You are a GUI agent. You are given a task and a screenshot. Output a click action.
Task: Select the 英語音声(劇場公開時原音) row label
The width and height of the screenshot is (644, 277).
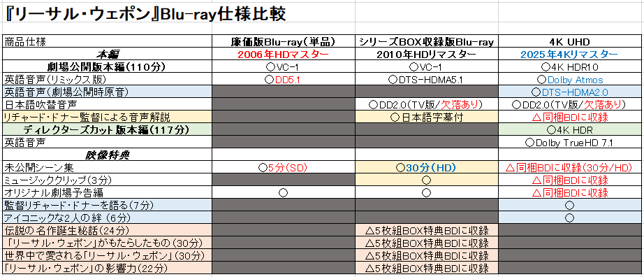click(x=107, y=92)
